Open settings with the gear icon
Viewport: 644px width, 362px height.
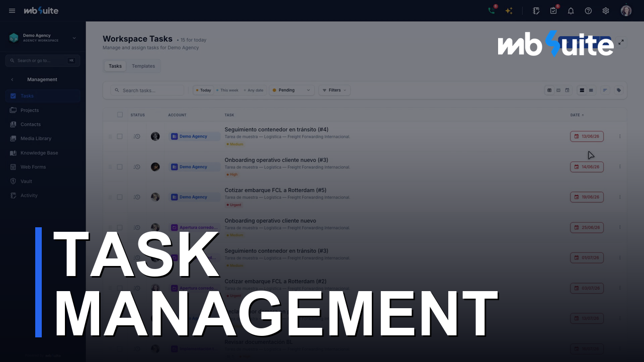click(606, 11)
